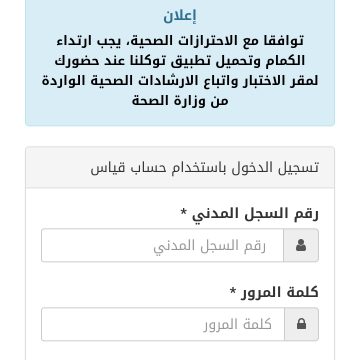
Task: Click the closing line من وزارة الصحة
Action: [180, 101]
